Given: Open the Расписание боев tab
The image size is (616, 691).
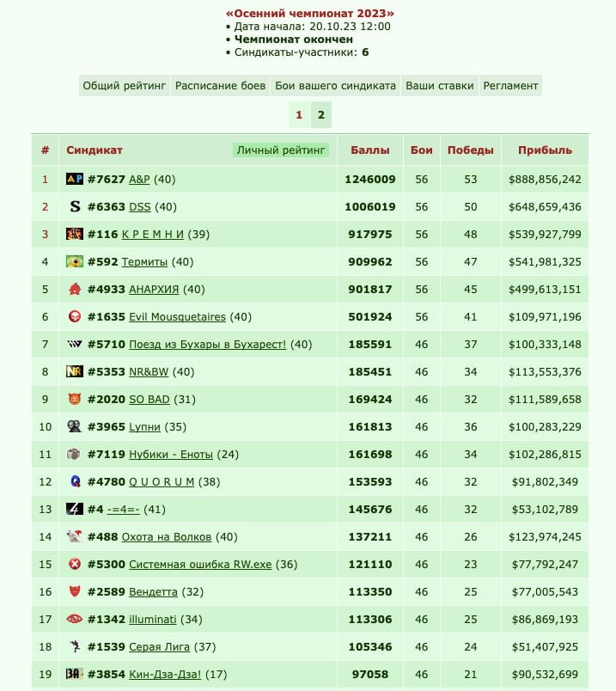Looking at the screenshot, I should [x=220, y=85].
